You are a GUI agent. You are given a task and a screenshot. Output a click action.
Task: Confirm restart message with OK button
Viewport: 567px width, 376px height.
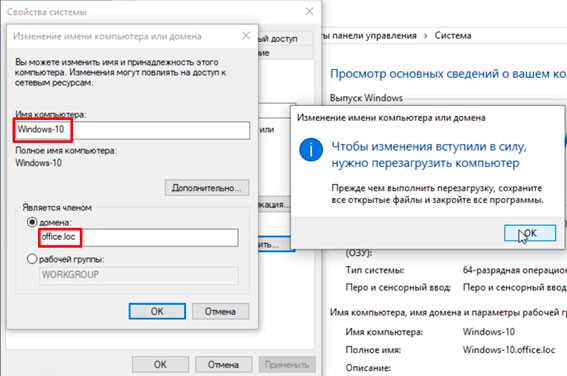pyautogui.click(x=530, y=233)
